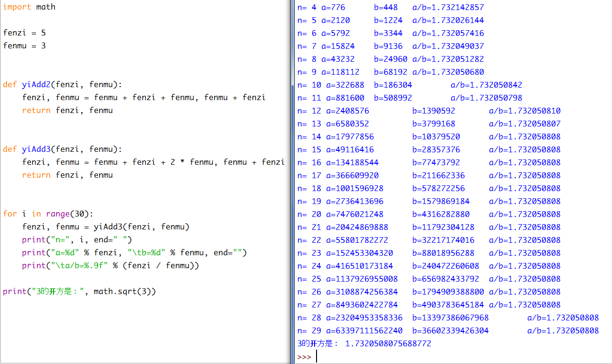
Task: Place cursor on the import math line
Action: (x=29, y=7)
